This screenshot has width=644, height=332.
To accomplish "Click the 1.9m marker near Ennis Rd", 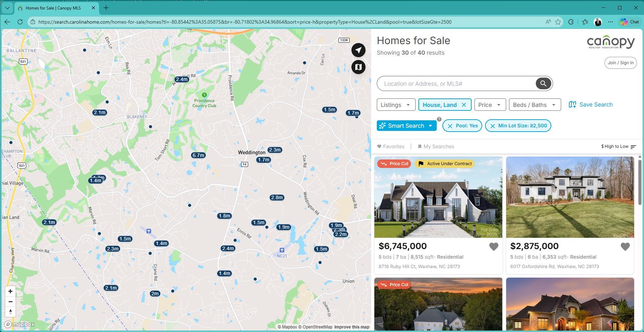I will pyautogui.click(x=283, y=227).
